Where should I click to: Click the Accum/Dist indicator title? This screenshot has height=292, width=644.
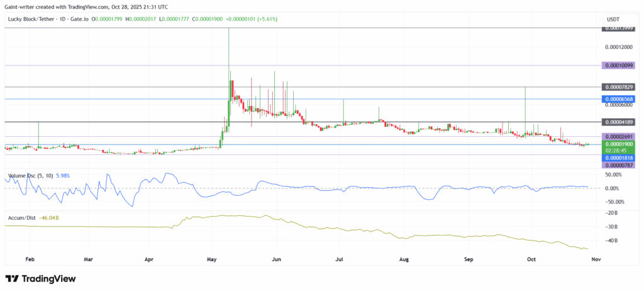(22, 218)
